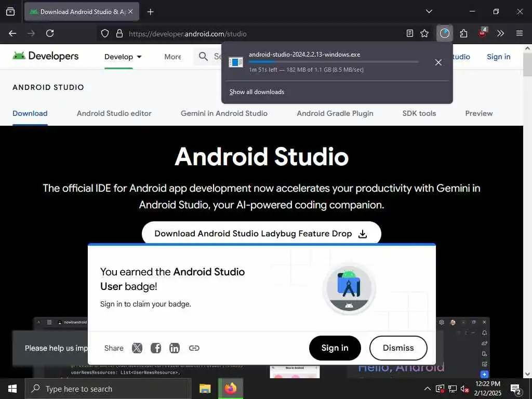Click the network tray icon
The image size is (532, 399).
click(453, 389)
